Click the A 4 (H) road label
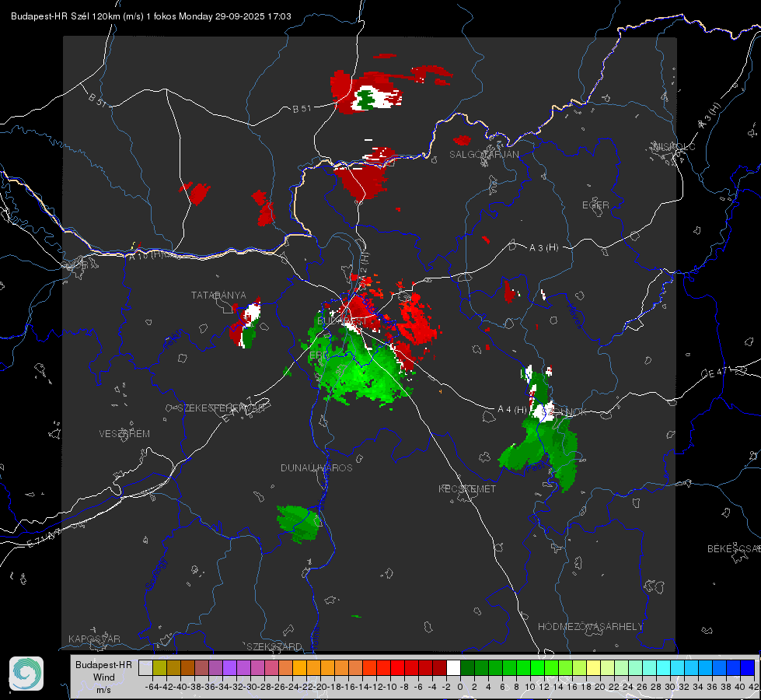Image resolution: width=761 pixels, height=700 pixels. pos(512,410)
